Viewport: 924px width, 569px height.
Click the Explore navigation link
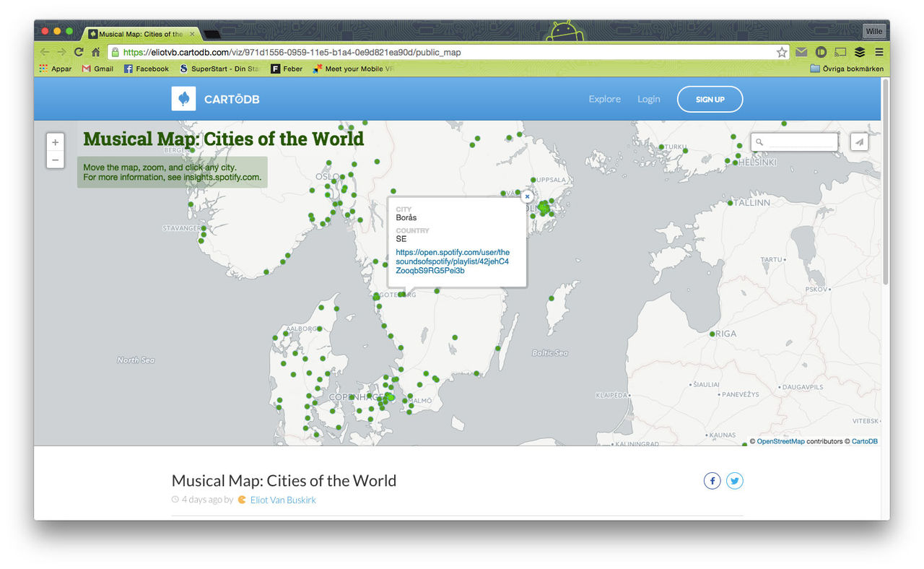(x=604, y=99)
